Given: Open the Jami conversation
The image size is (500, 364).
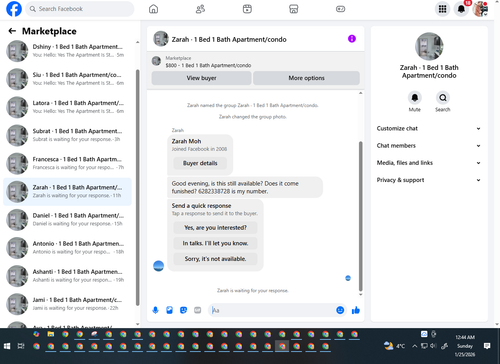Looking at the screenshot, I should pyautogui.click(x=67, y=304).
